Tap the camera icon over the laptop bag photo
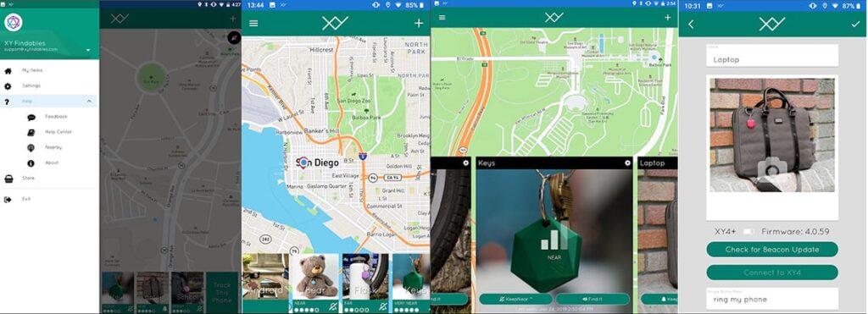This screenshot has width=868, height=314. 772,170
